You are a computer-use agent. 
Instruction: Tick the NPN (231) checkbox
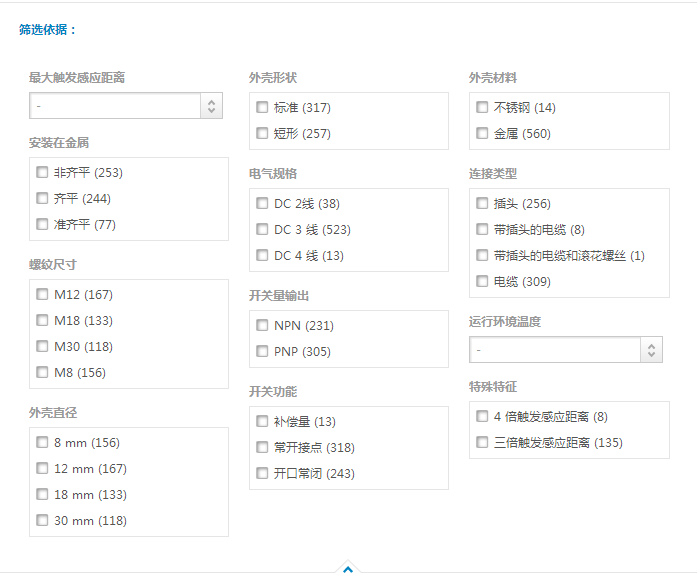pos(262,325)
